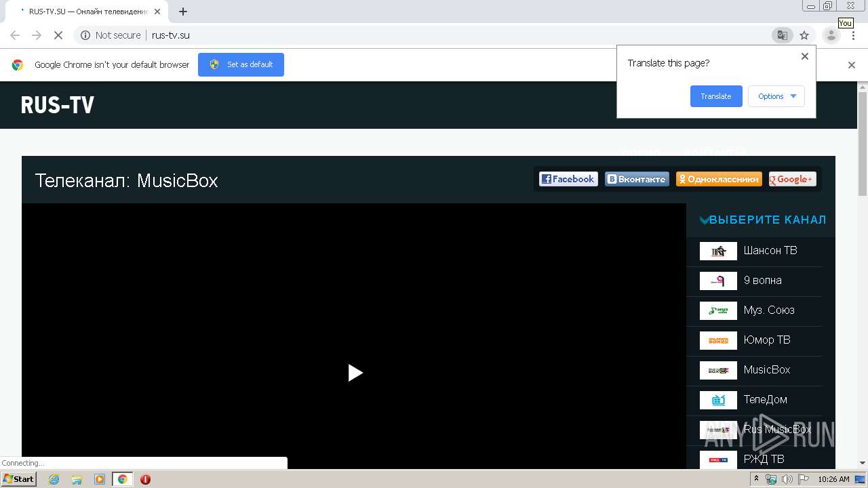Click the MusicBox channel logo thumbnail

coord(718,370)
